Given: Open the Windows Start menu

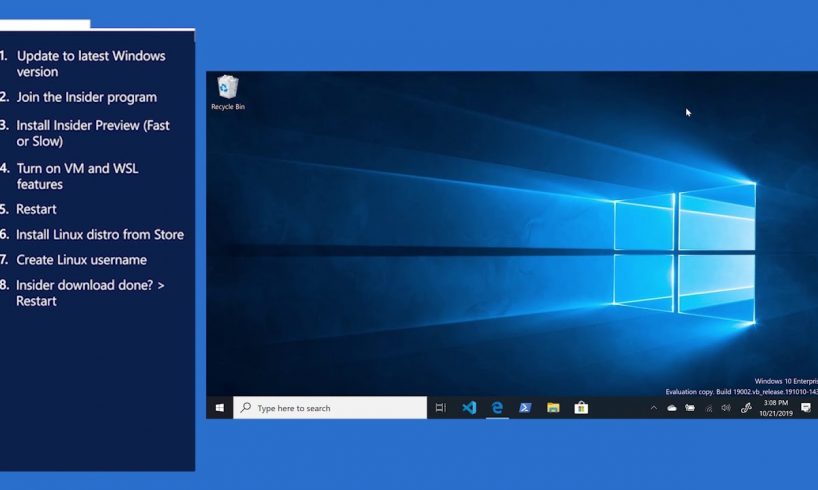Looking at the screenshot, I should [x=220, y=408].
